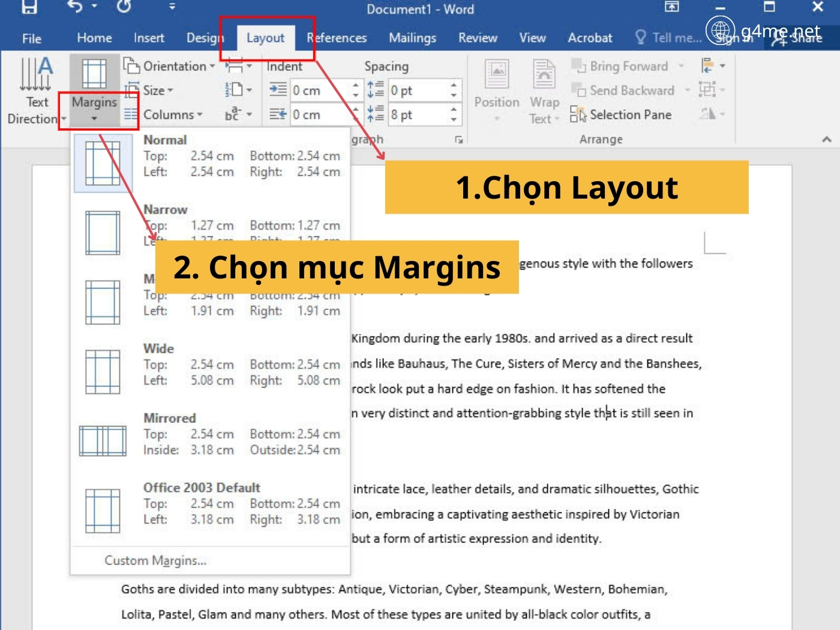Click the Group objects icon
The height and width of the screenshot is (630, 840).
click(x=713, y=90)
